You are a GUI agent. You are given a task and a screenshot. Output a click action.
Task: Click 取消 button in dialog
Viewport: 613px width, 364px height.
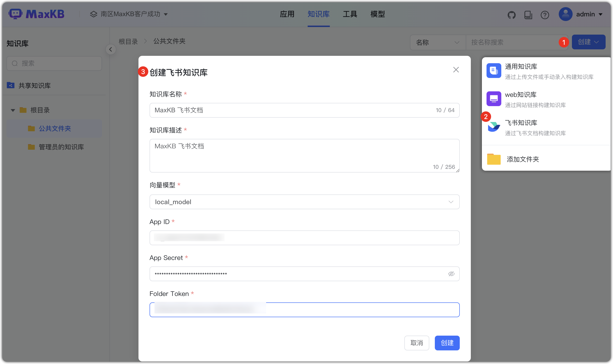[416, 343]
